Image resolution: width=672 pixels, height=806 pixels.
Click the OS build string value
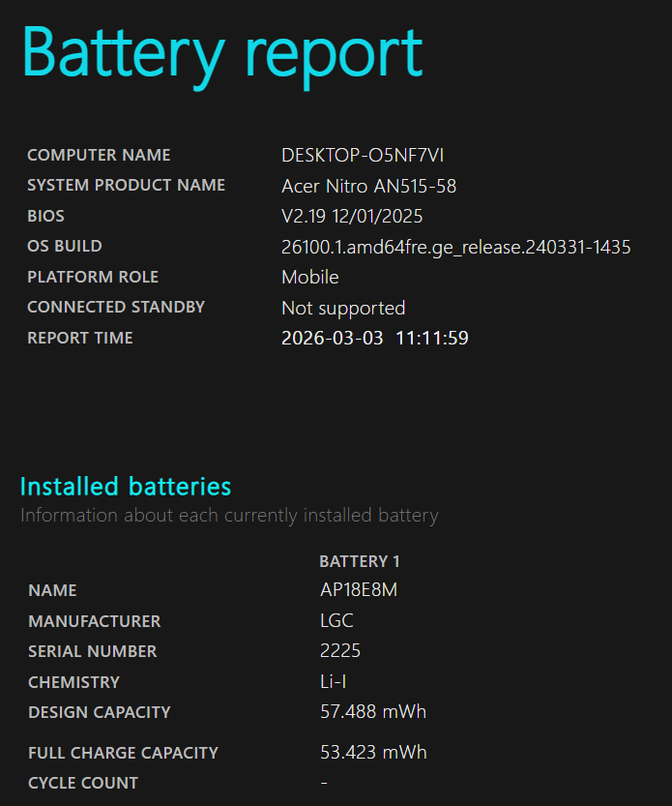[455, 247]
